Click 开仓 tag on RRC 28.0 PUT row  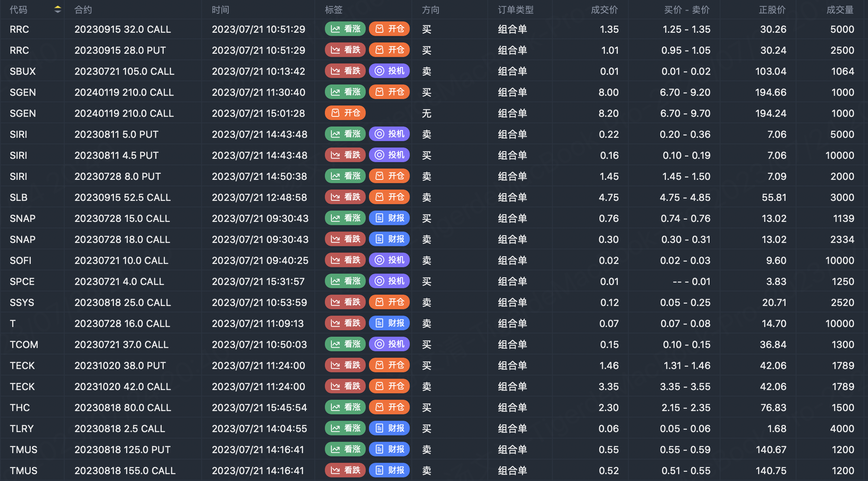390,50
